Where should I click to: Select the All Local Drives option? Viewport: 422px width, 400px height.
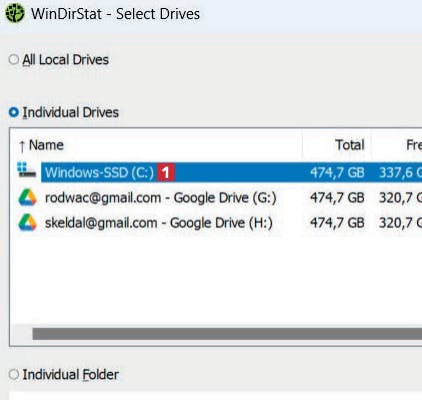coord(14,60)
